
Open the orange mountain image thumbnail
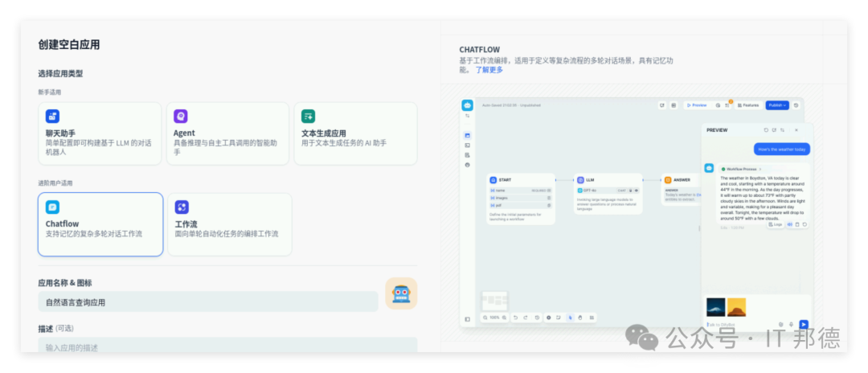[736, 307]
